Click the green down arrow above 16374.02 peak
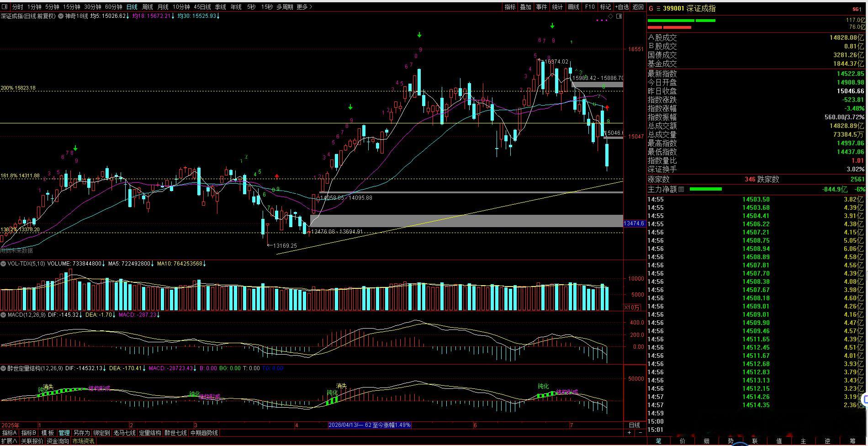Screen dimensions: 868x446 [x=552, y=26]
